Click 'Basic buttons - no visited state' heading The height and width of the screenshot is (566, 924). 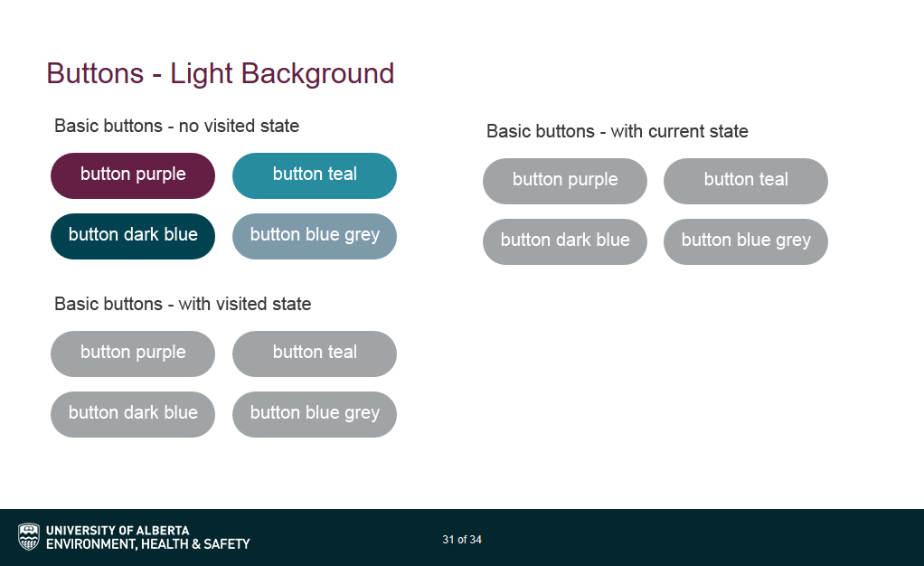177,127
